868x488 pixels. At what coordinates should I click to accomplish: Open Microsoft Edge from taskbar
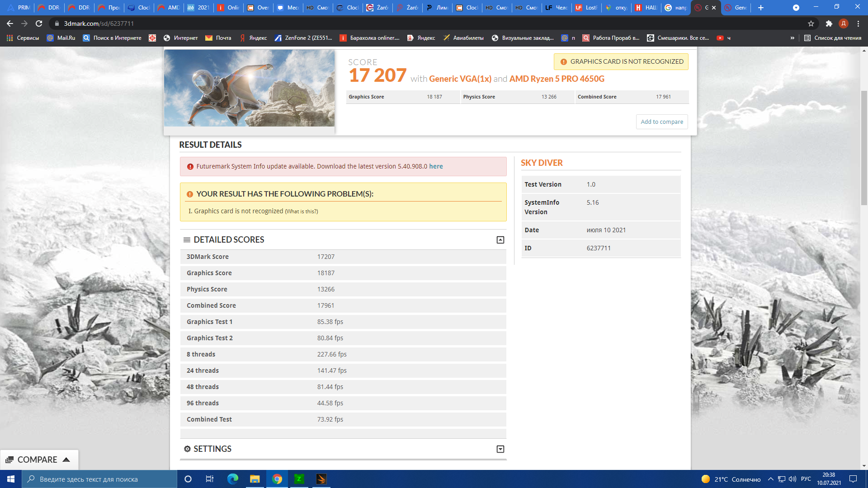click(x=233, y=479)
